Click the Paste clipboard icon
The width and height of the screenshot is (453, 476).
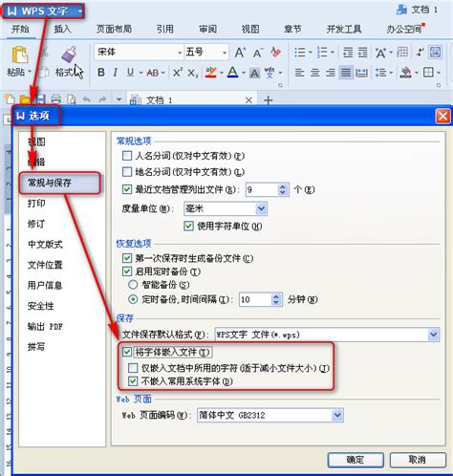point(20,54)
